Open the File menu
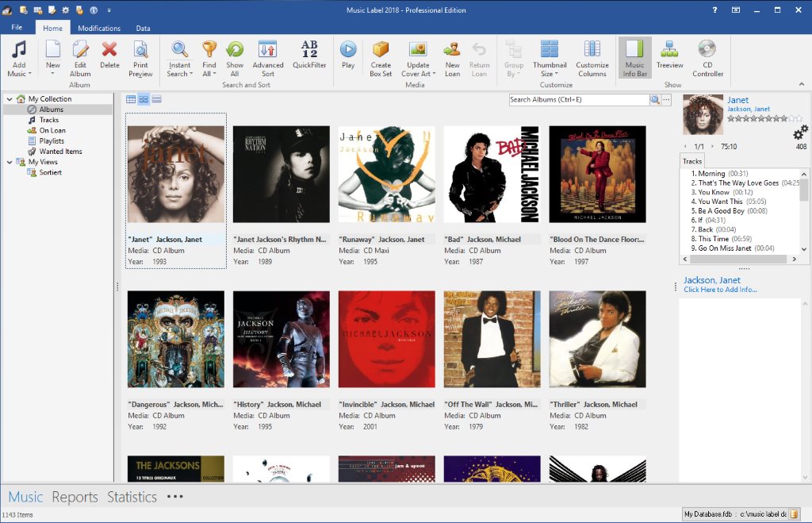This screenshot has width=812, height=523. pyautogui.click(x=17, y=28)
